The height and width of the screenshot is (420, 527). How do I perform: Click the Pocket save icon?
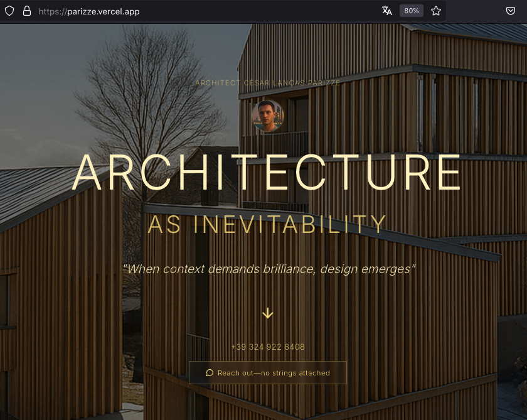click(509, 11)
